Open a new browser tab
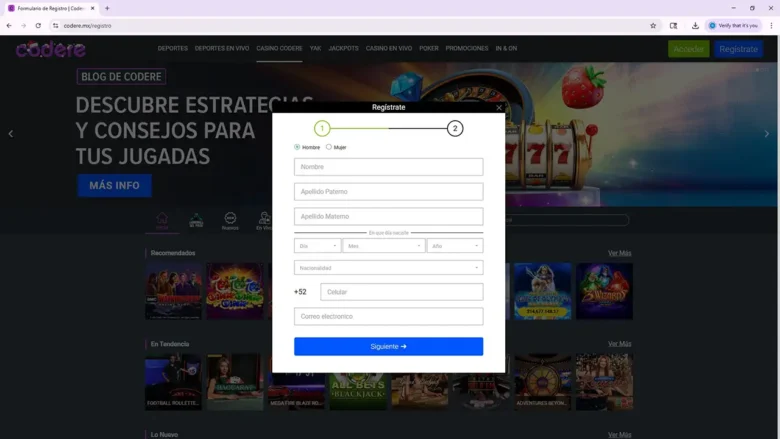Image resolution: width=780 pixels, height=439 pixels. 107,8
